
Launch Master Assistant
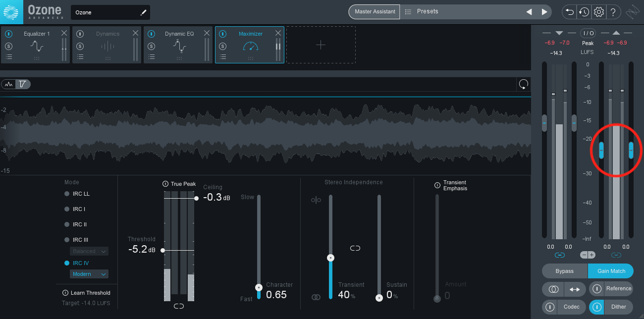coord(375,12)
